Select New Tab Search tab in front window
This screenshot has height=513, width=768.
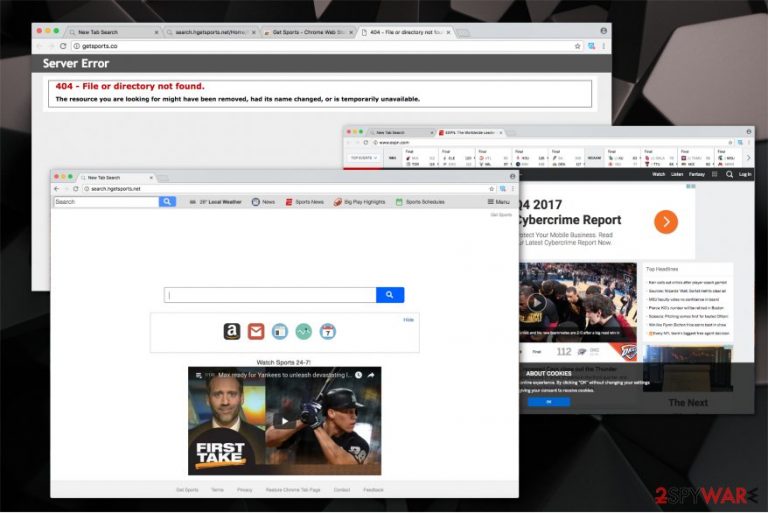[x=117, y=177]
